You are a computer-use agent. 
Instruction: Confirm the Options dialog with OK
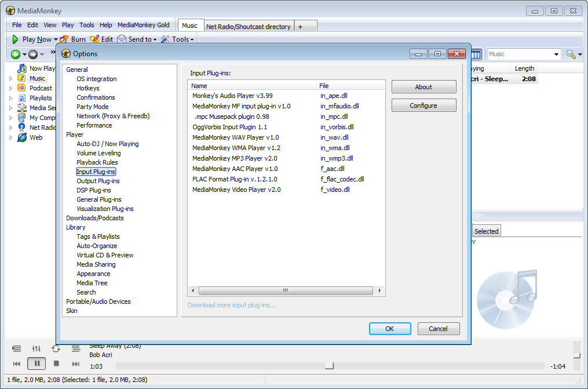[x=390, y=329]
